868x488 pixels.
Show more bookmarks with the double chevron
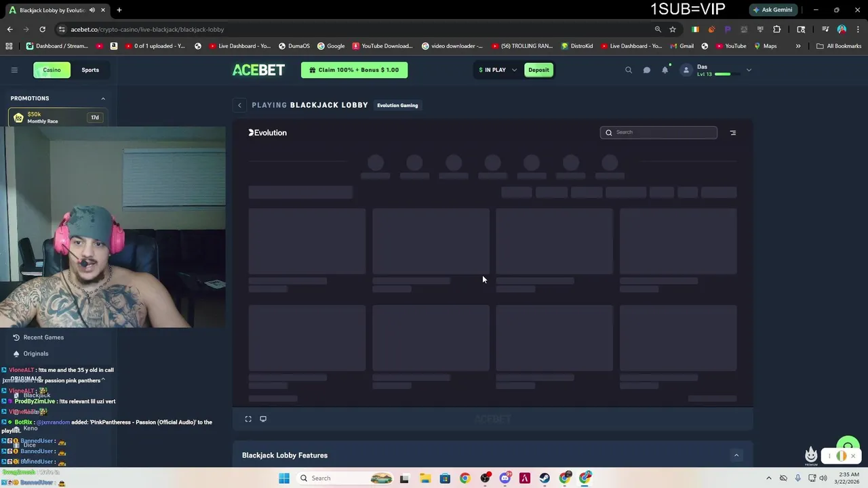[798, 46]
